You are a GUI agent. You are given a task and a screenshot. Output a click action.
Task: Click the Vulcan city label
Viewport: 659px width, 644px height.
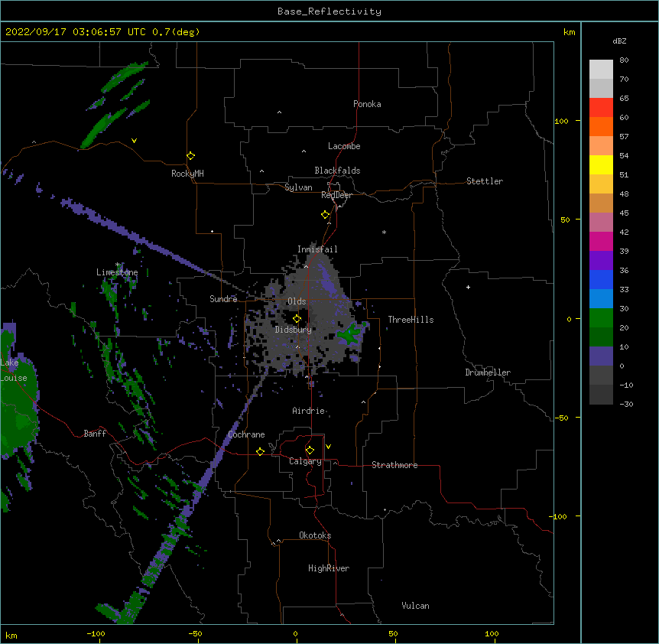click(x=415, y=606)
